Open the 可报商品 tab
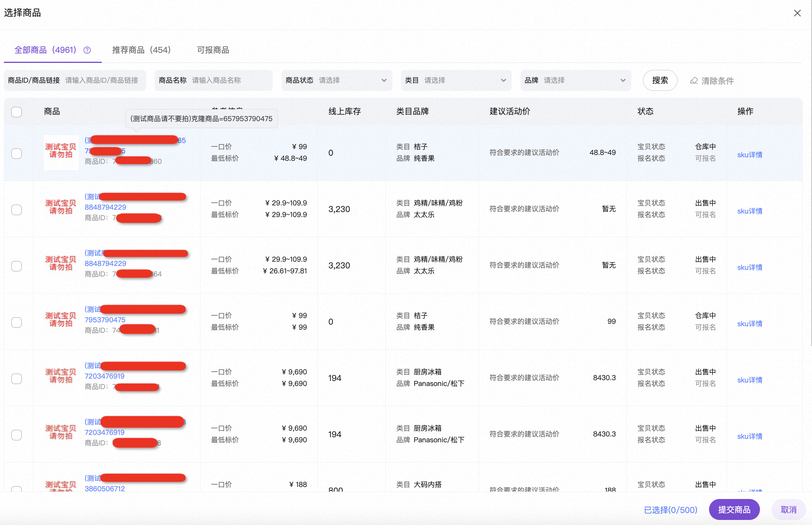Image resolution: width=812 pixels, height=525 pixels. pos(213,50)
